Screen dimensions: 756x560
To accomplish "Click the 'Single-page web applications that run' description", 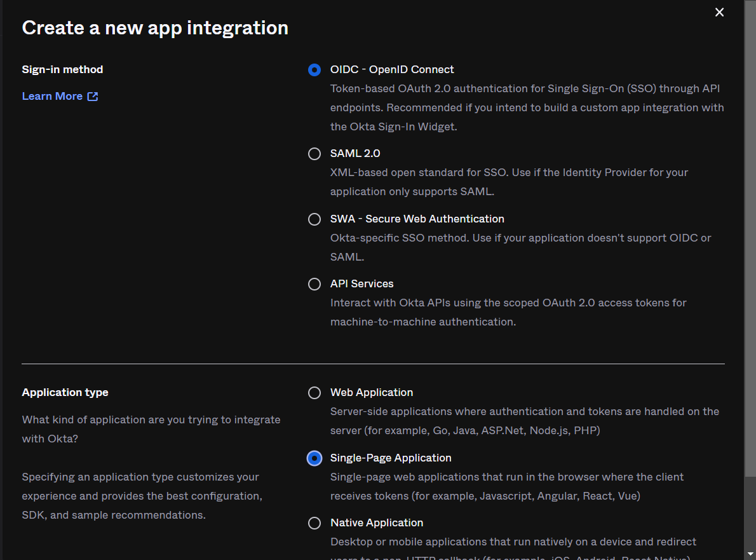I will click(507, 486).
